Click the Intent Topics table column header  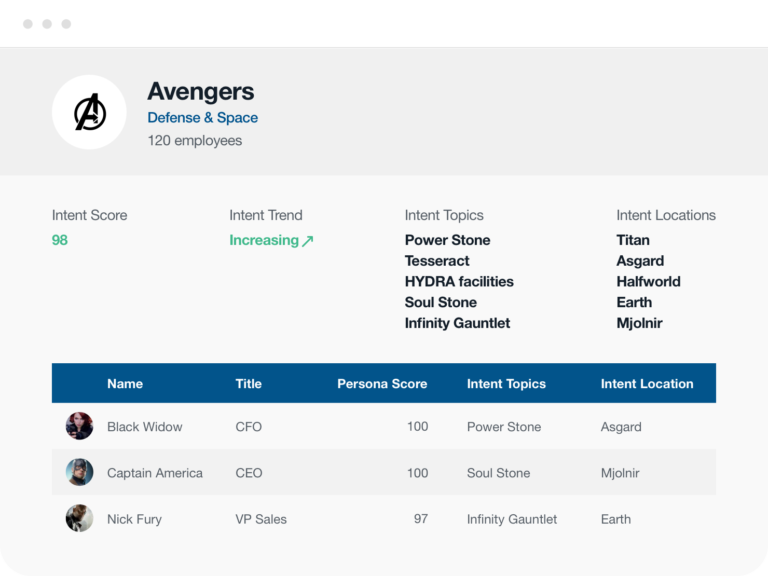coord(506,384)
